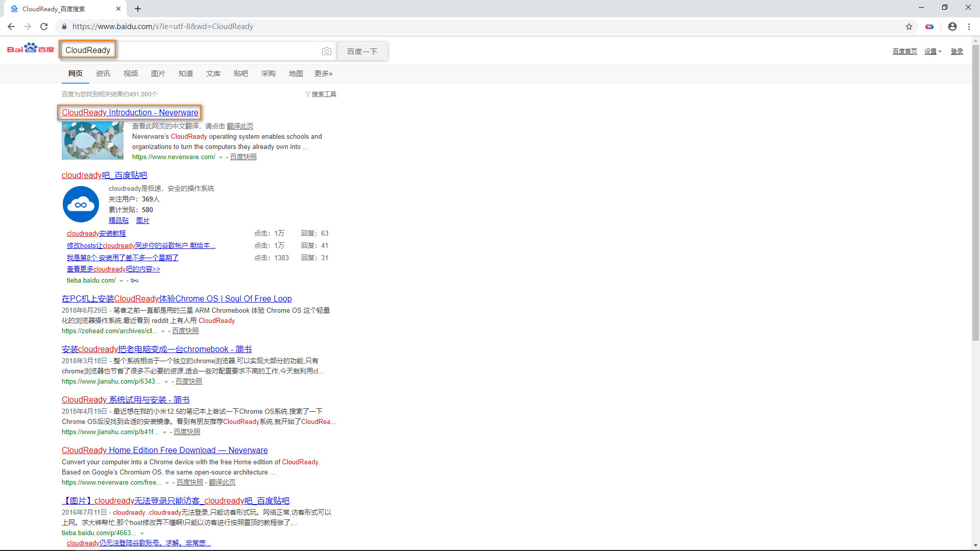Go back using the back arrow
The image size is (980, 551).
pos(11,26)
